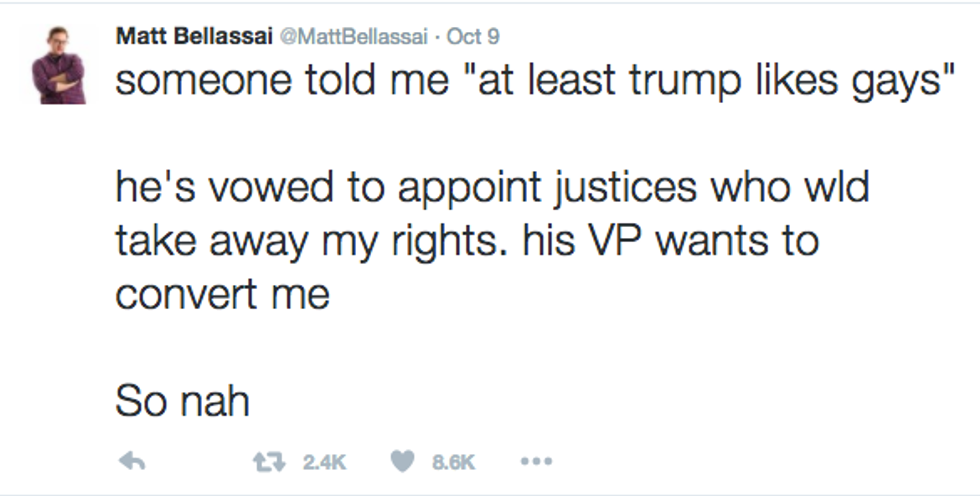Click the line "he's vowed to appoint justices"
This screenshot has width=980, height=496.
(x=492, y=188)
